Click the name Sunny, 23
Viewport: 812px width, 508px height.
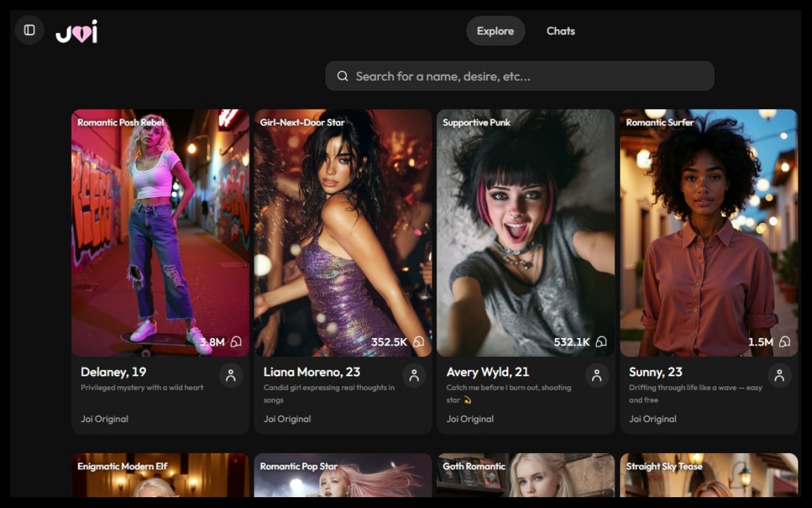point(656,372)
